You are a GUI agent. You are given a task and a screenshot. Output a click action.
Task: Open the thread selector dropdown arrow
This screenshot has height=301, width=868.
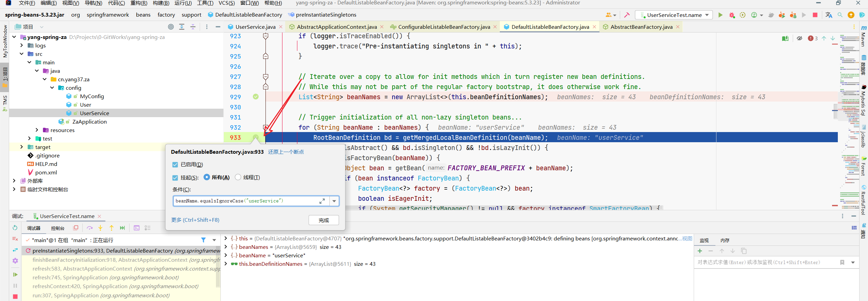coord(214,240)
